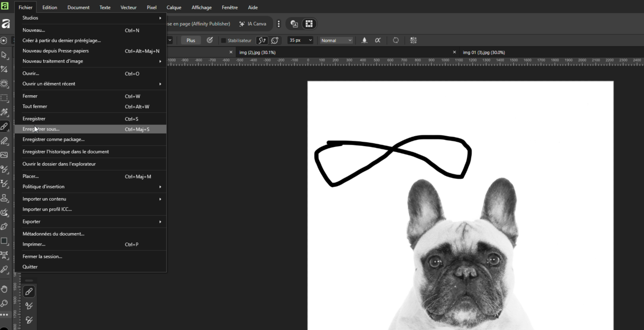
Task: Toggle the grid view button in the toolbar
Action: pos(309,24)
